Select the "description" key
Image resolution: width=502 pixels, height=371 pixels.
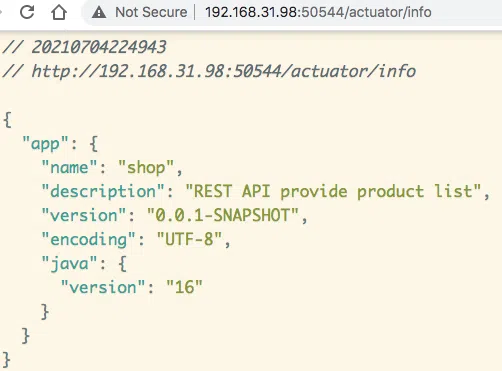click(x=103, y=191)
